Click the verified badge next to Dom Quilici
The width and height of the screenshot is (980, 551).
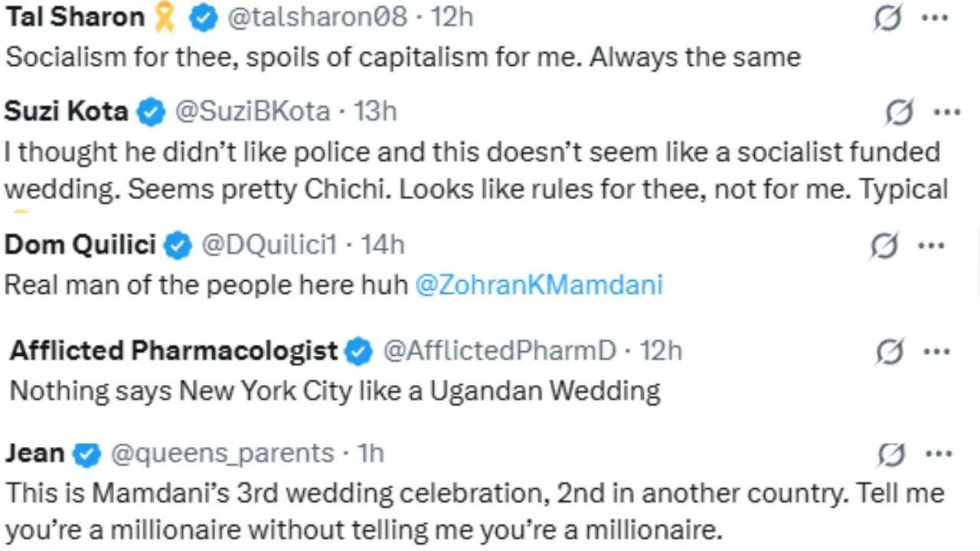[177, 246]
